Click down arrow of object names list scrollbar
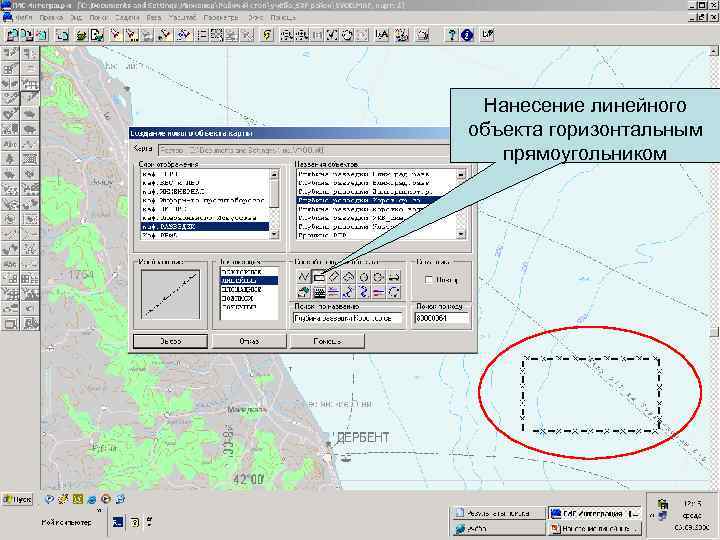The height and width of the screenshot is (540, 720). coord(461,234)
